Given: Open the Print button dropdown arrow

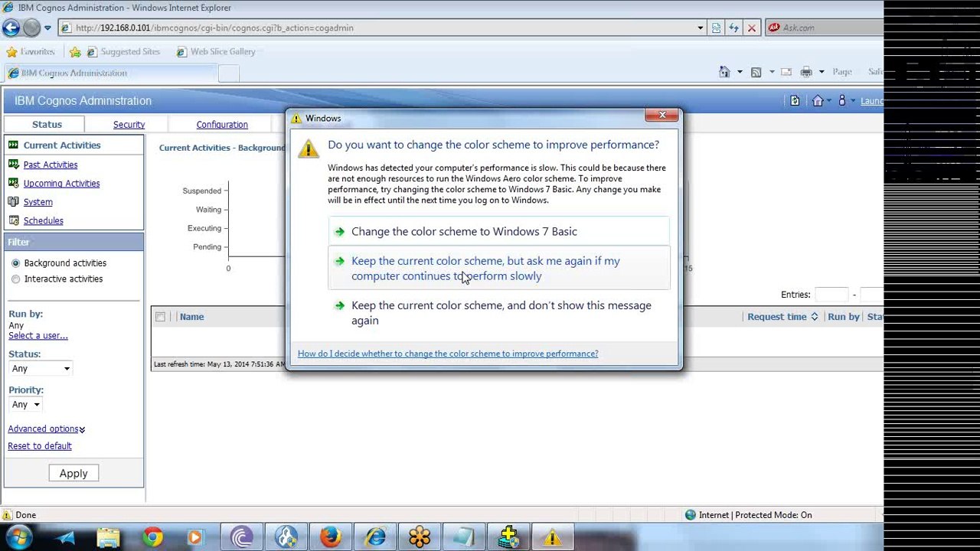Looking at the screenshot, I should coord(821,72).
